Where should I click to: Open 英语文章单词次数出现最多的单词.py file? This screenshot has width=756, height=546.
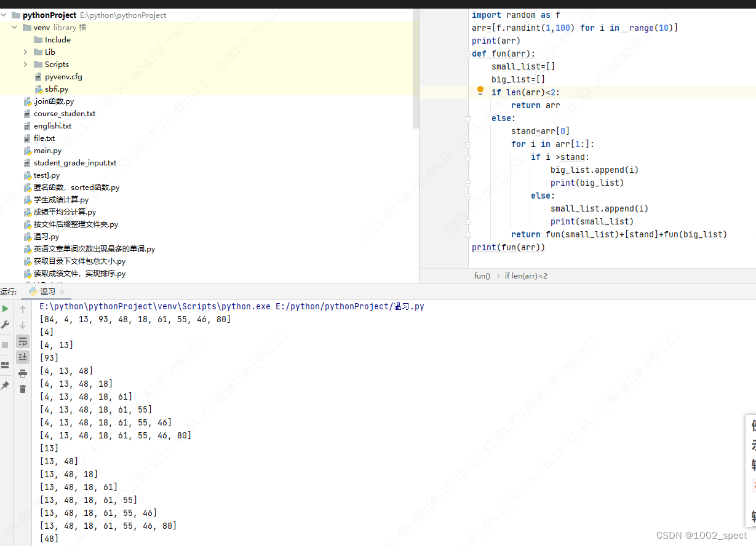click(95, 249)
